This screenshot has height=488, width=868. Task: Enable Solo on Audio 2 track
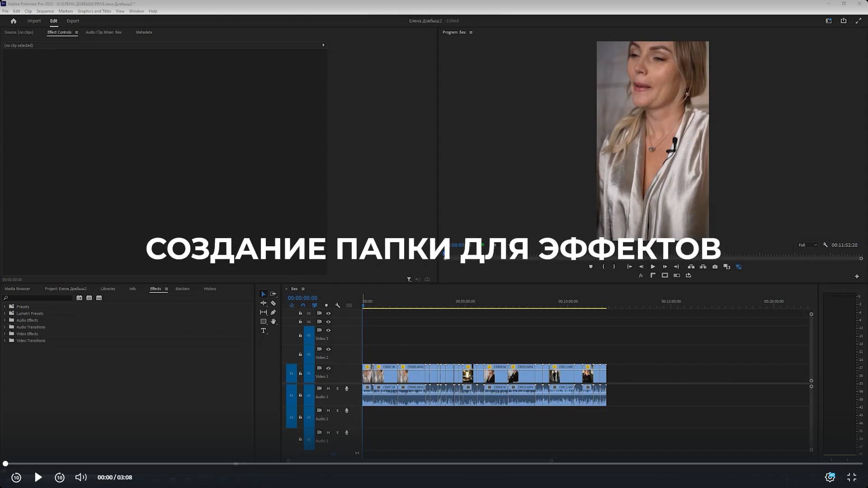pyautogui.click(x=337, y=410)
